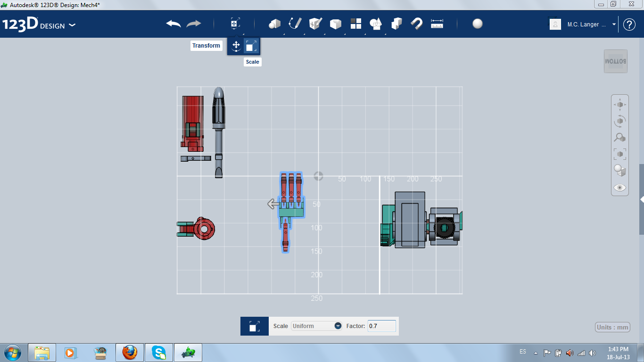Activate the Pan navigation tool

click(620, 105)
